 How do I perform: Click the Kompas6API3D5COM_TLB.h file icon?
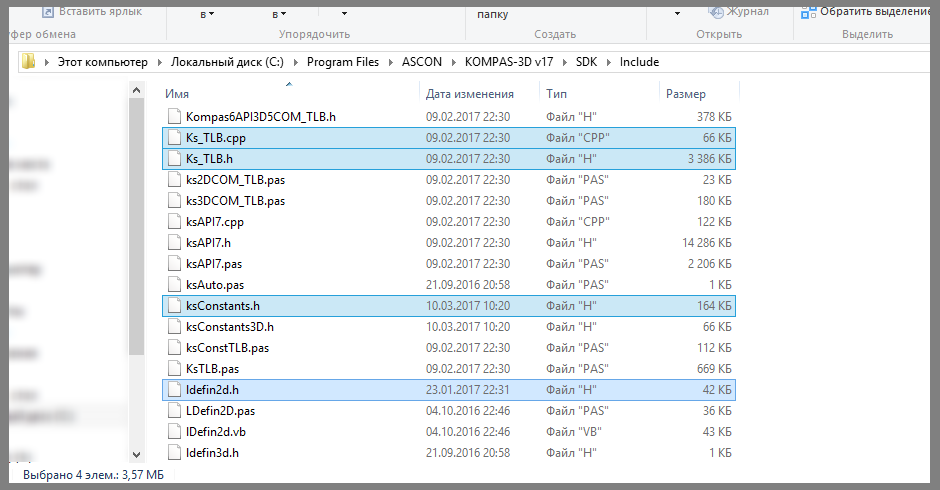(174, 116)
